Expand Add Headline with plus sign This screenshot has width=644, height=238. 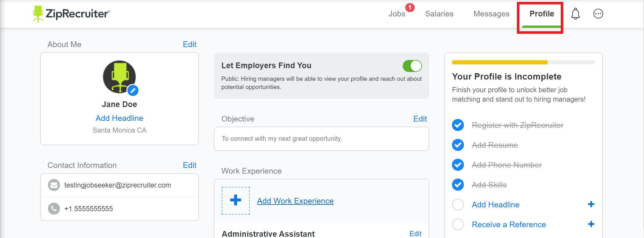coord(591,204)
